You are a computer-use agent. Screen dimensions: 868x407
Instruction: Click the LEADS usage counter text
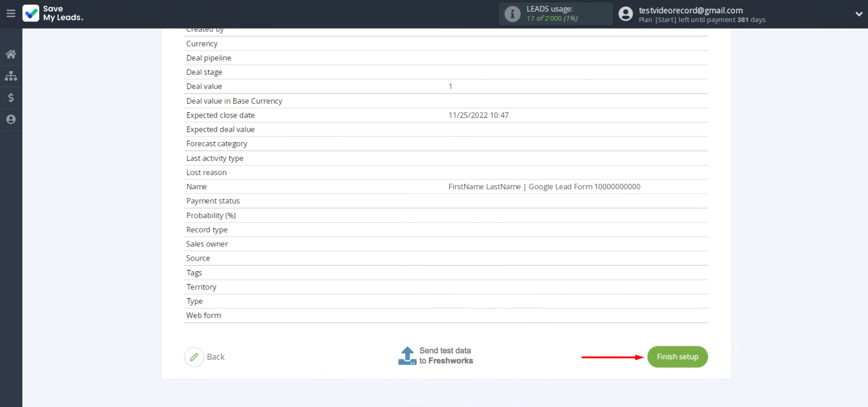[552, 18]
